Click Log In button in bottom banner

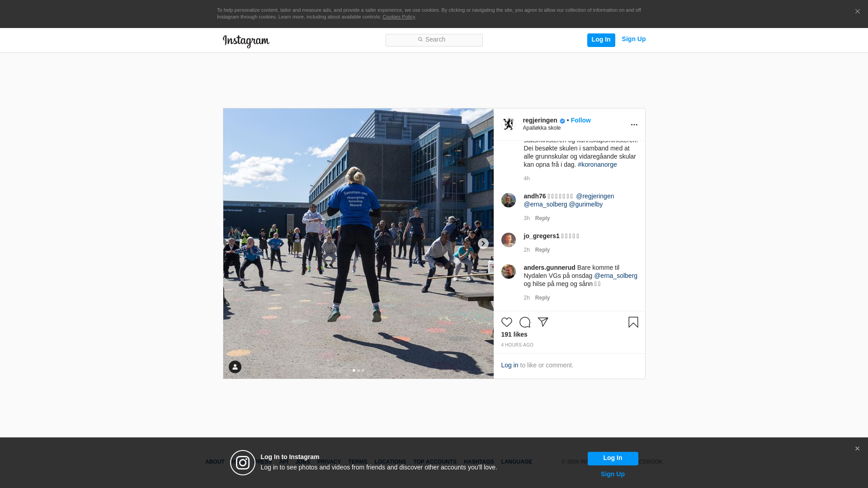pos(613,459)
